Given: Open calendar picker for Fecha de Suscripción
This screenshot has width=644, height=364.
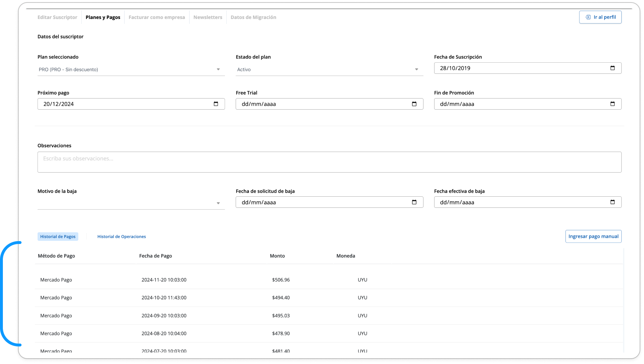Looking at the screenshot, I should [x=612, y=68].
